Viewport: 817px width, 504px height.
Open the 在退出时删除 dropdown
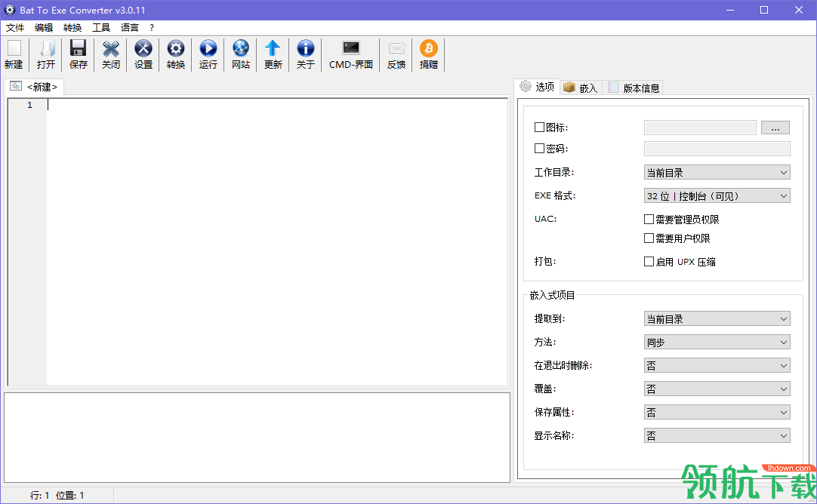coord(717,365)
